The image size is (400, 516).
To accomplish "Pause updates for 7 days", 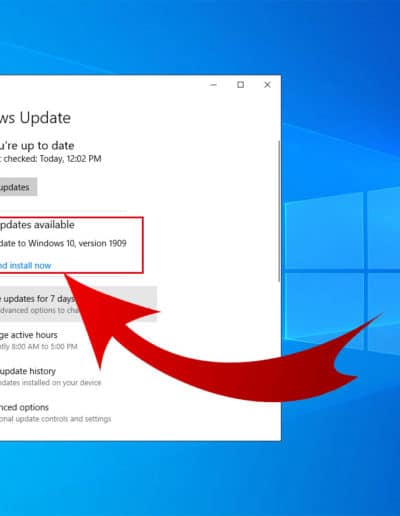I will (78, 304).
